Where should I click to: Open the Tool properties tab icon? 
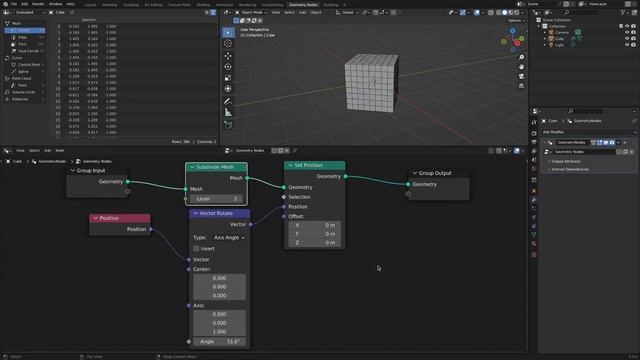(534, 122)
